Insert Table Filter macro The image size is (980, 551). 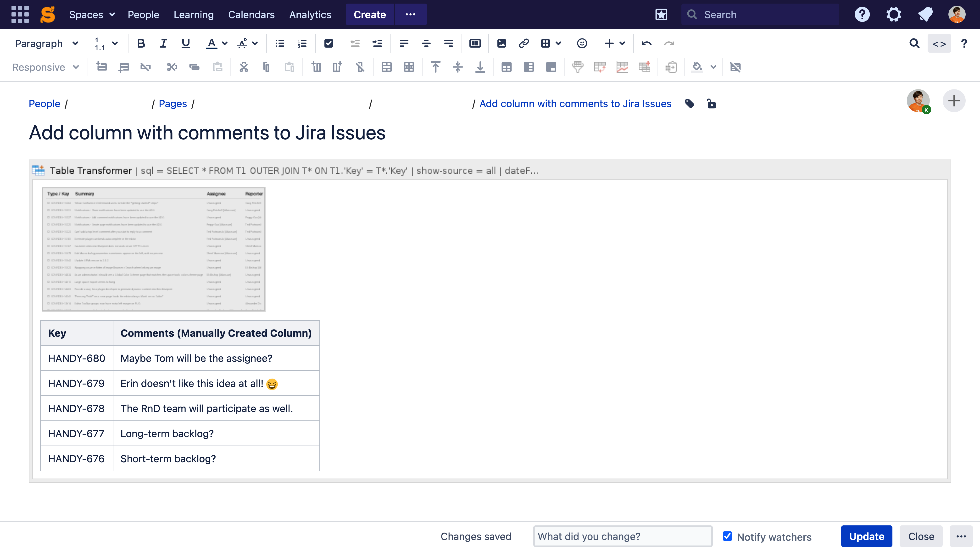pos(578,67)
